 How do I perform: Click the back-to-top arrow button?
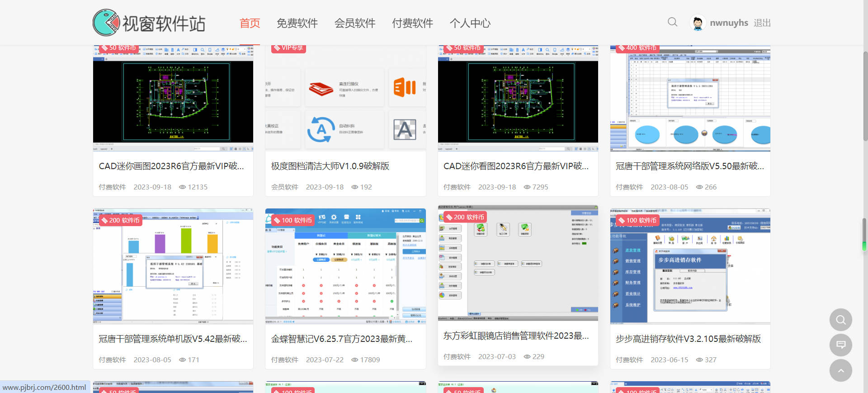pos(840,370)
